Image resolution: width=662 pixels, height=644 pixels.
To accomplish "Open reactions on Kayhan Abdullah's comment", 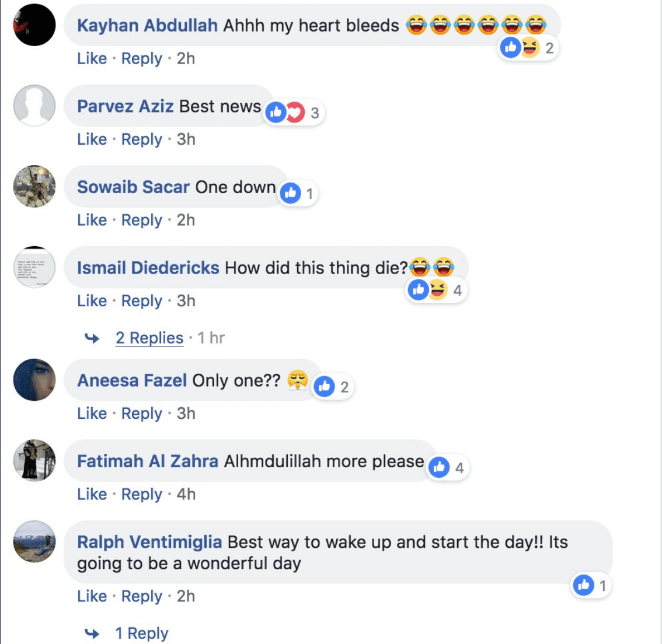I will pyautogui.click(x=527, y=47).
